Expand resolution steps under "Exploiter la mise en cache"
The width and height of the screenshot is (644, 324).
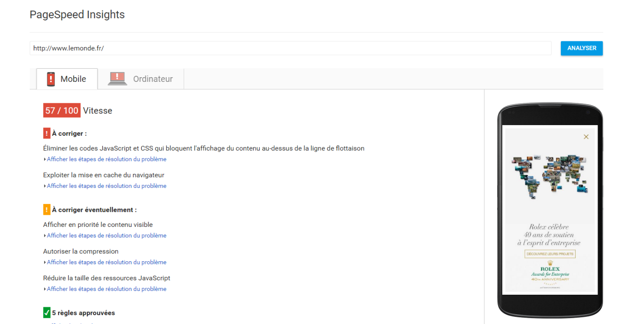pos(105,185)
